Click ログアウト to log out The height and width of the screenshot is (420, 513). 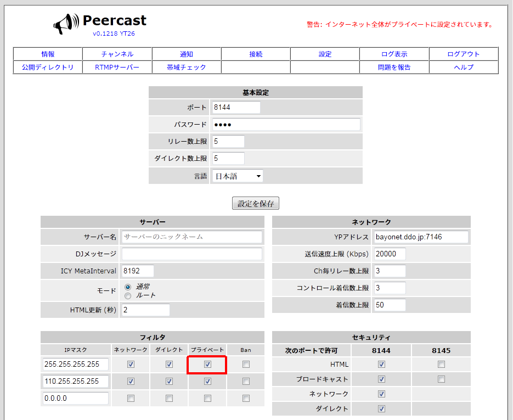coord(463,54)
